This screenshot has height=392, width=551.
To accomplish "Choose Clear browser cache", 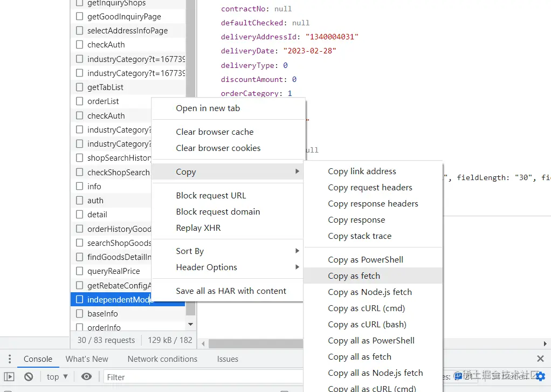I will (x=229, y=132).
